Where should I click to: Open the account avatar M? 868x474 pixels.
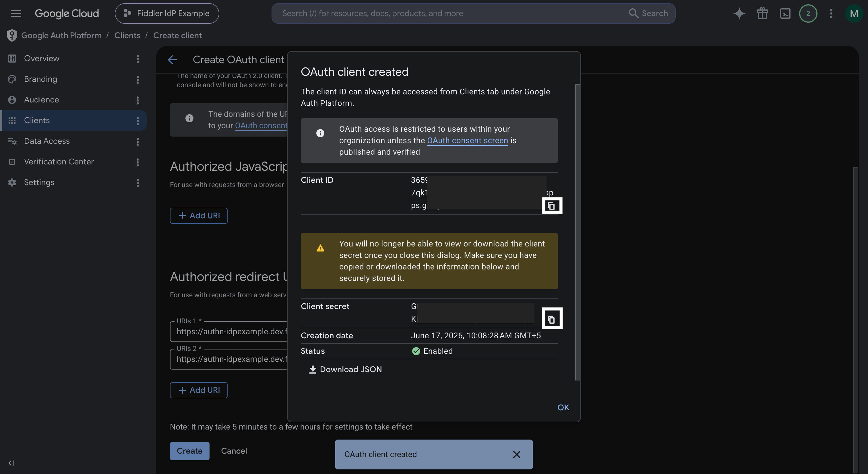[854, 13]
